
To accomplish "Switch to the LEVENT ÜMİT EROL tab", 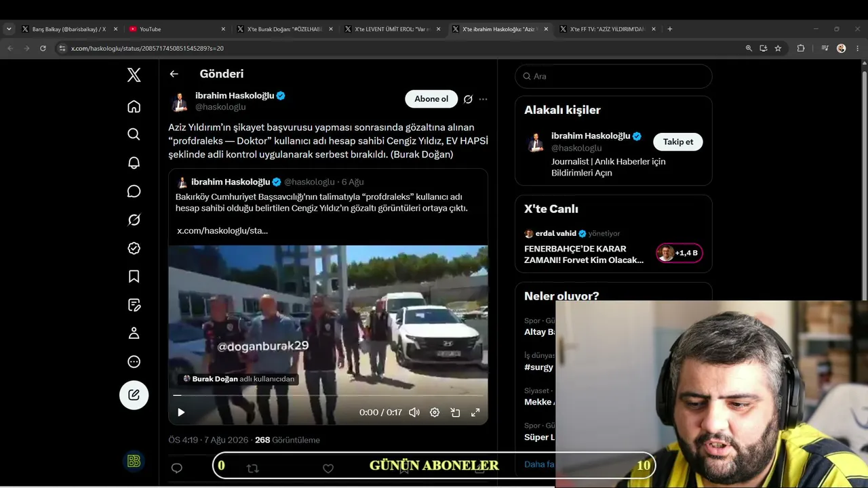I will [x=393, y=29].
